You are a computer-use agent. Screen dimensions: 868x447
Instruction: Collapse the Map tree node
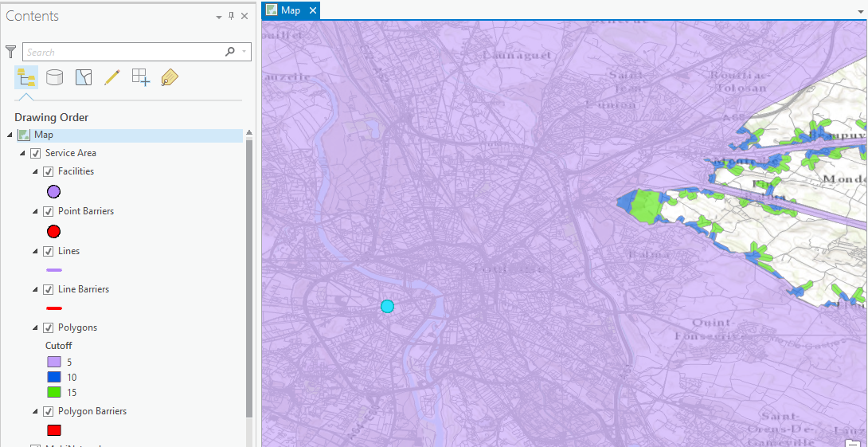(x=10, y=135)
